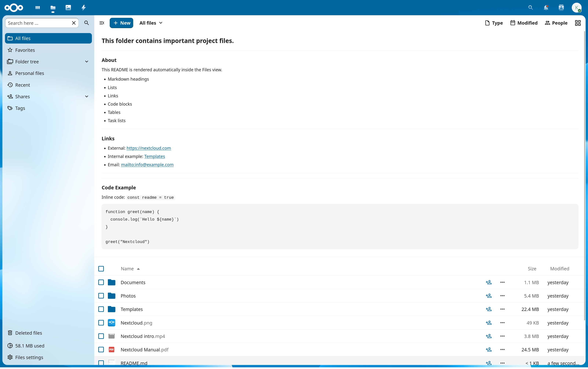Clear the search field with the X
The width and height of the screenshot is (588, 369).
(74, 23)
